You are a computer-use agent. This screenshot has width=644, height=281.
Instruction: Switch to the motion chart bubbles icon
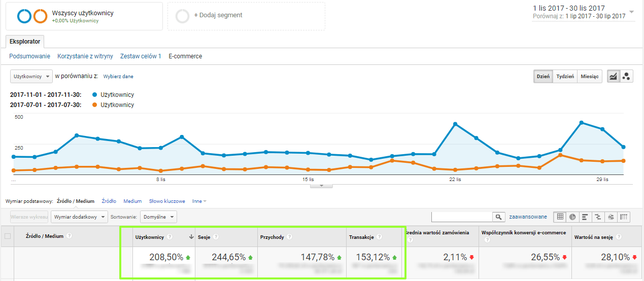[626, 77]
